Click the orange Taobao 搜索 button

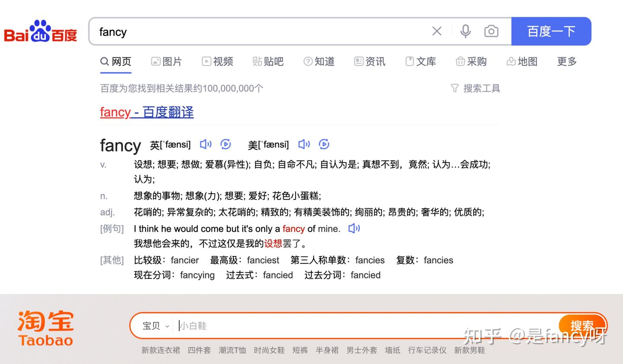pos(582,326)
